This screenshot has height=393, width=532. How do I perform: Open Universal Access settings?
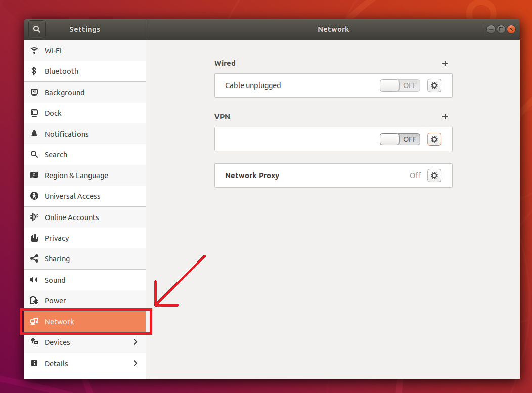72,196
